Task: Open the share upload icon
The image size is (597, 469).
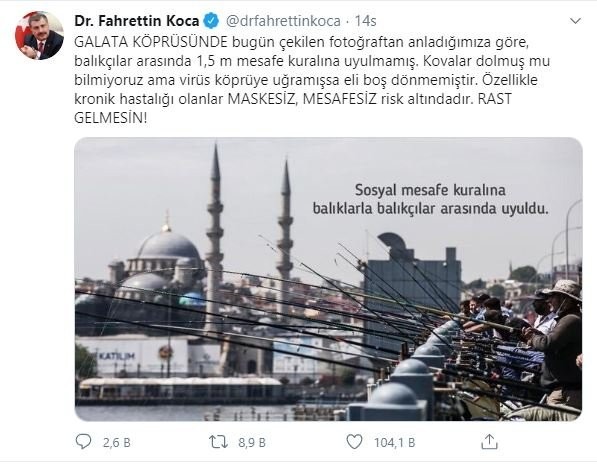Action: [x=489, y=442]
